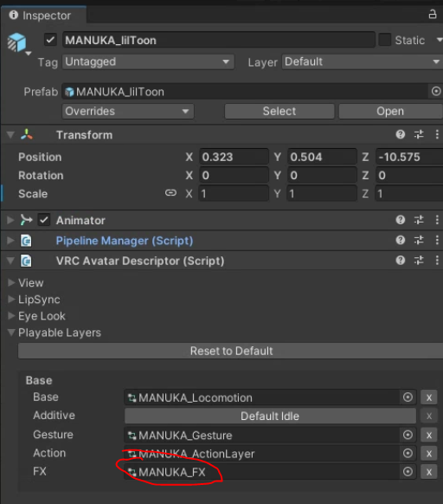
Task: Toggle Animator enabled checkbox
Action: [x=43, y=220]
